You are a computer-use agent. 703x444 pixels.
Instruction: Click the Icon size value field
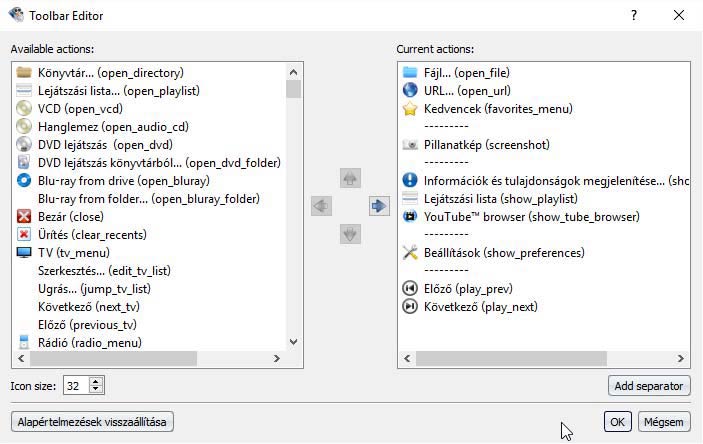(x=77, y=386)
